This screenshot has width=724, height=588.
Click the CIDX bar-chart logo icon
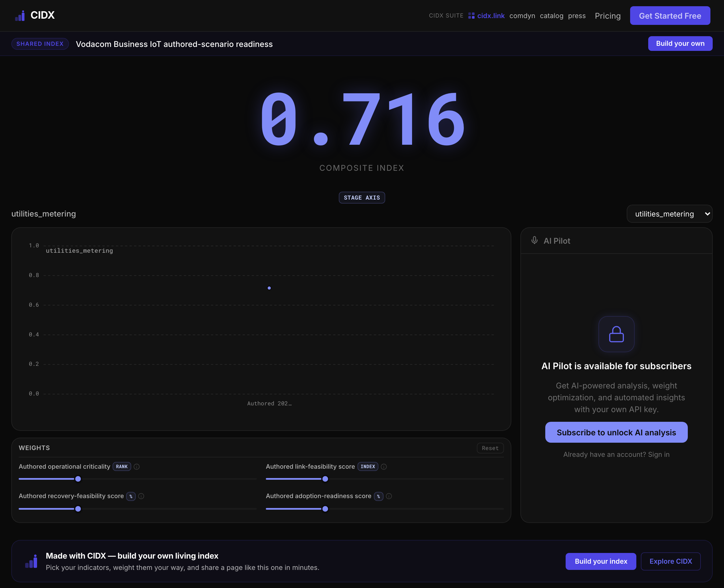click(x=20, y=16)
